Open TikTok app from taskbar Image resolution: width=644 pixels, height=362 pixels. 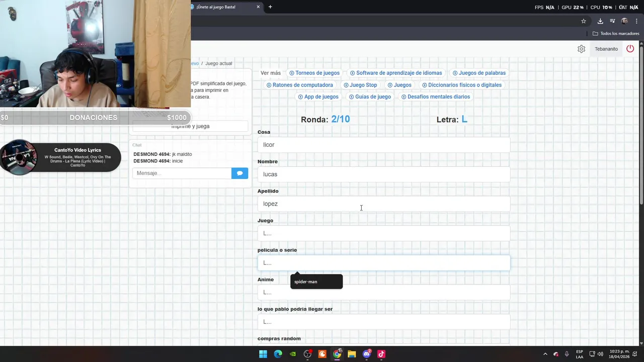tap(381, 354)
